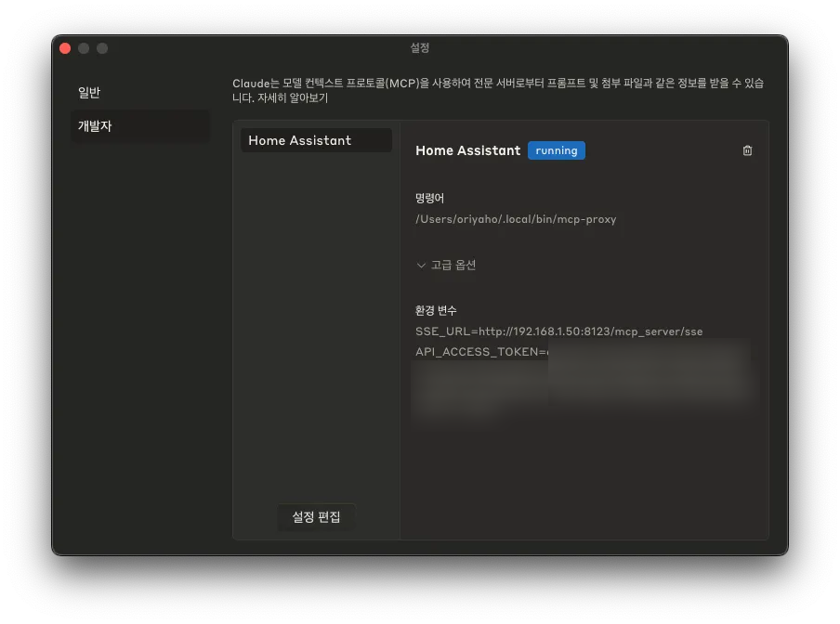
Task: Close the settings window with the red button
Action: [65, 48]
